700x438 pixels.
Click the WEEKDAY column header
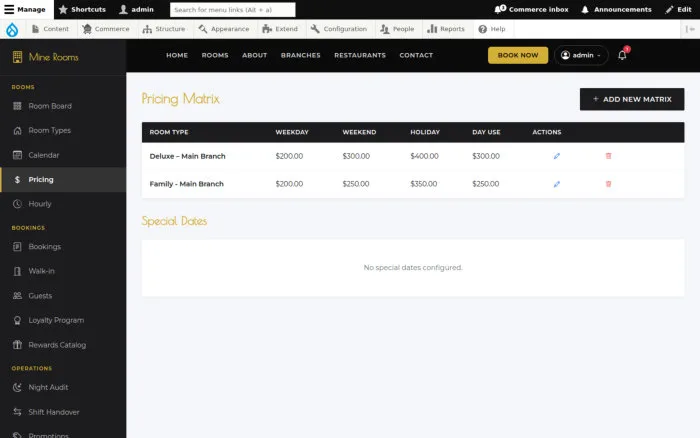click(x=292, y=132)
